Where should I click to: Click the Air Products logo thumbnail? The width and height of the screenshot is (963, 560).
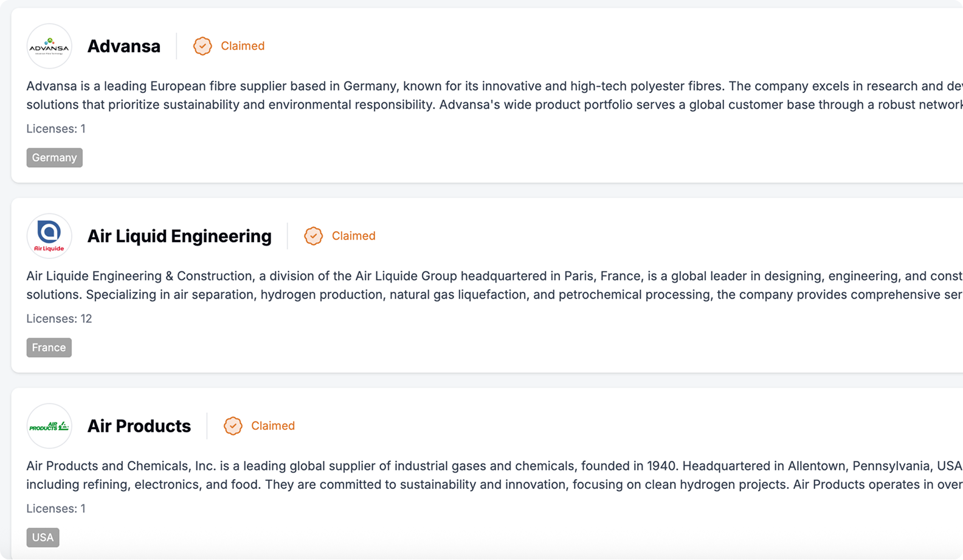point(49,426)
